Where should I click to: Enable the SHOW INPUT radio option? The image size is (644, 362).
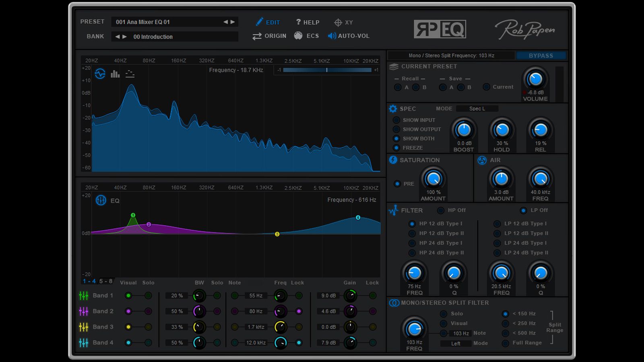(396, 120)
